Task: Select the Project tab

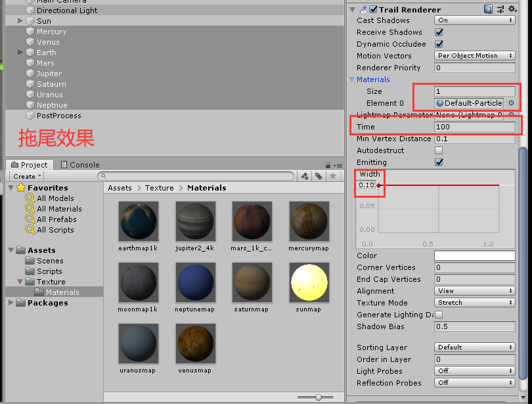Action: point(29,164)
